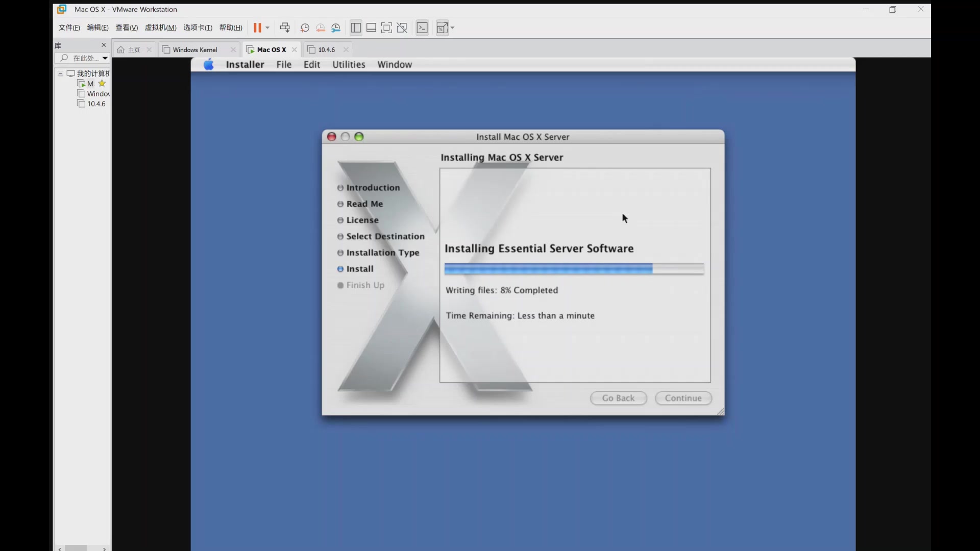This screenshot has width=980, height=551.
Task: Send Ctrl+Alt+Del to the virtual machine
Action: pos(285,28)
